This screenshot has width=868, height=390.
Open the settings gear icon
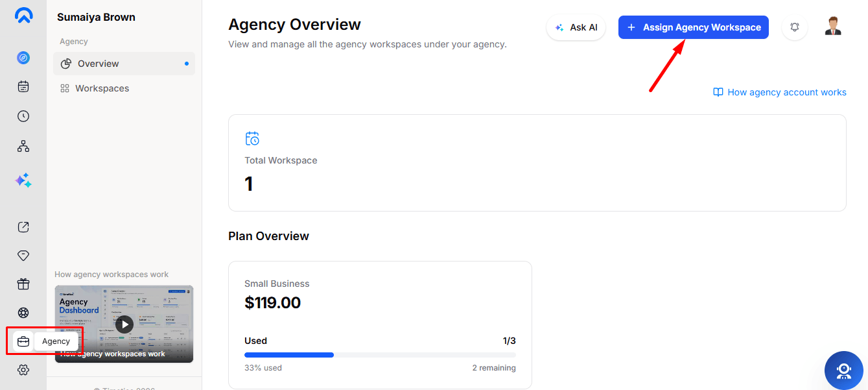click(23, 370)
